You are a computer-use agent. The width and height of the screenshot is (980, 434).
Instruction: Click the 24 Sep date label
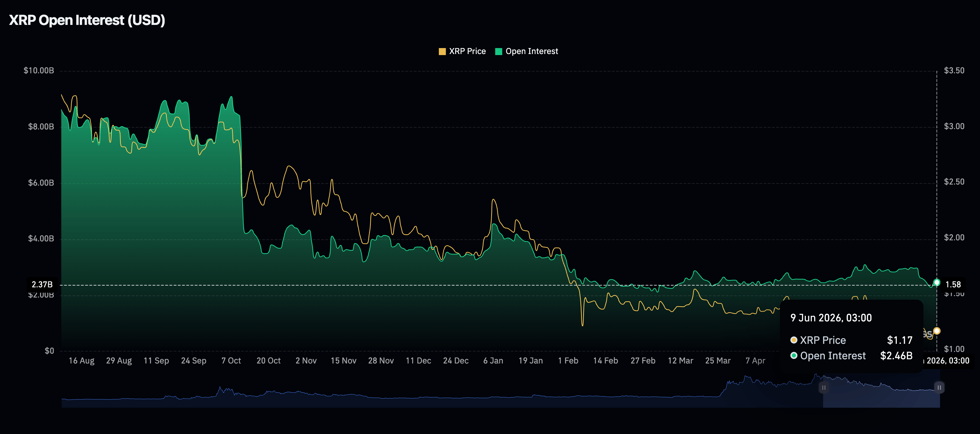coord(193,361)
